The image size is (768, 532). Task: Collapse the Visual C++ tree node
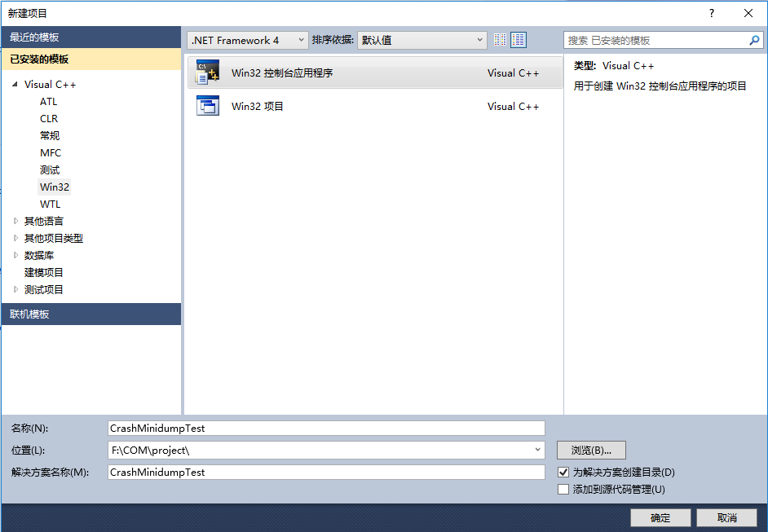(x=15, y=84)
